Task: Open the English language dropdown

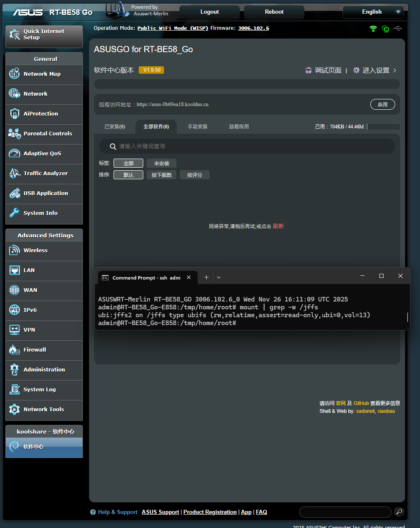Action: pos(373,12)
